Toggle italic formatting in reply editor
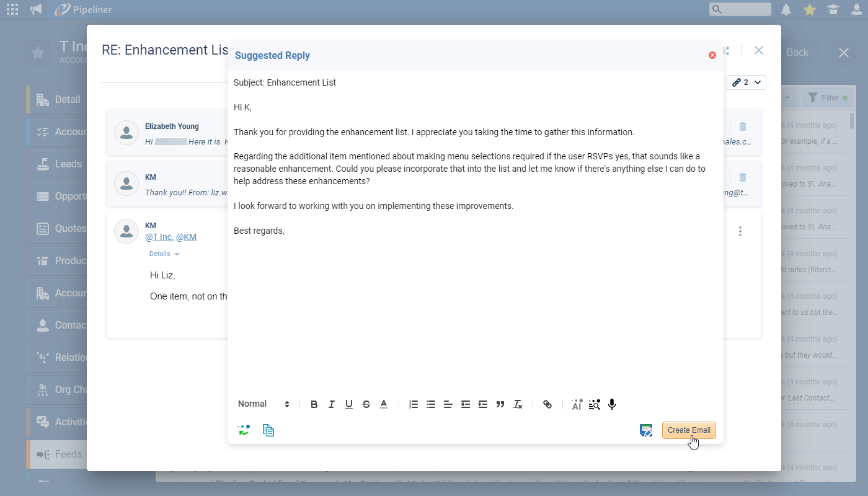868x496 pixels. (332, 404)
